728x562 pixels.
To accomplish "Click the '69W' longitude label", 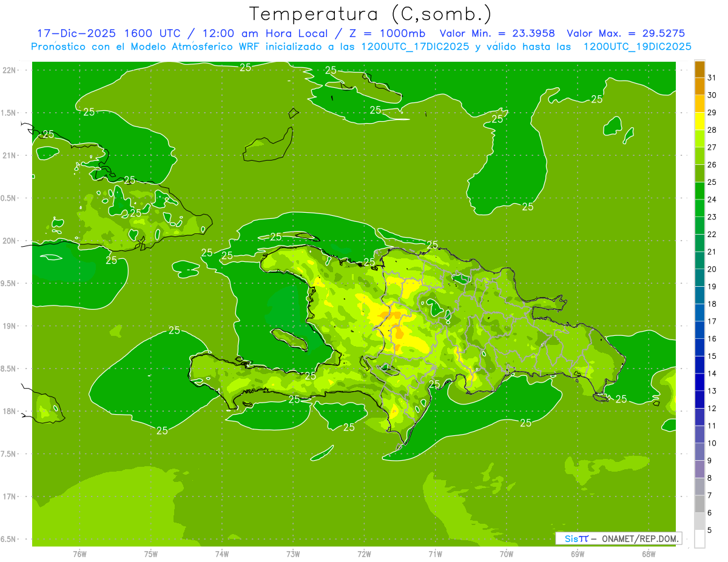I will tap(578, 554).
